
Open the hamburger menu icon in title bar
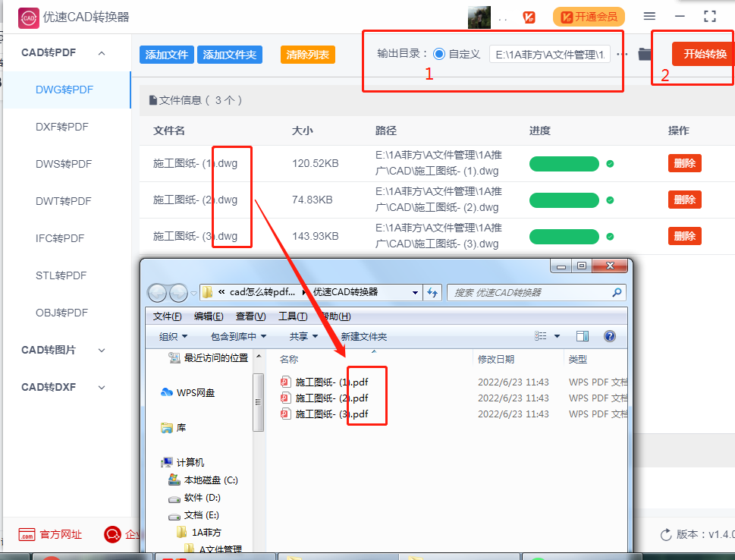tap(649, 17)
